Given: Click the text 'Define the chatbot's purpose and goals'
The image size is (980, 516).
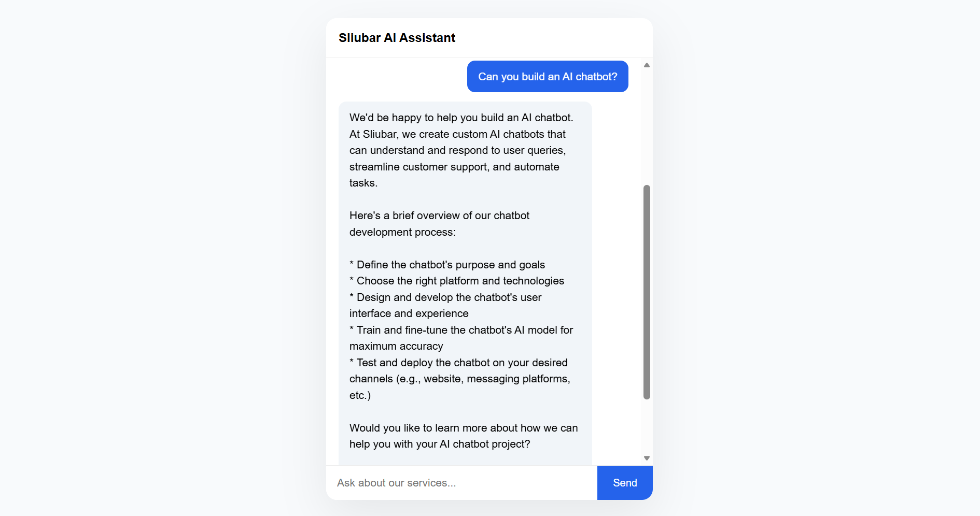Looking at the screenshot, I should [x=447, y=264].
